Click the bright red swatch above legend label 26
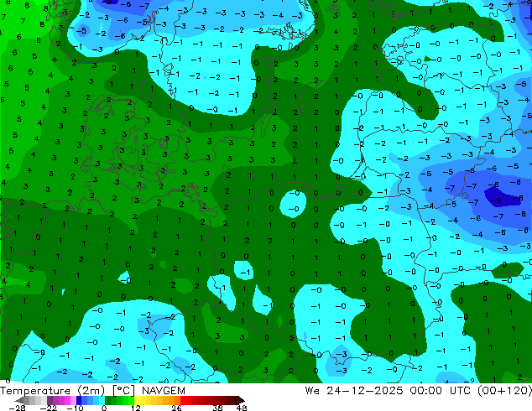 coord(183,400)
